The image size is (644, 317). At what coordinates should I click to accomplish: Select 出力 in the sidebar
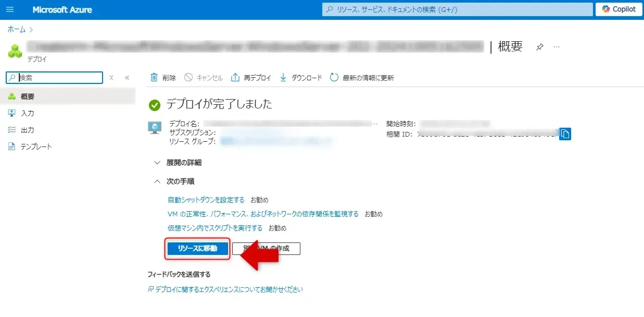[27, 130]
